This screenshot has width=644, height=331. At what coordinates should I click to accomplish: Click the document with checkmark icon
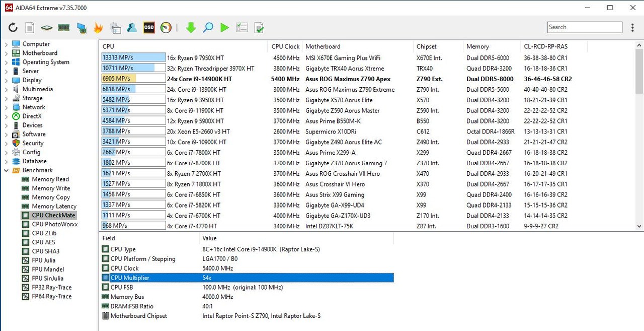click(x=259, y=28)
